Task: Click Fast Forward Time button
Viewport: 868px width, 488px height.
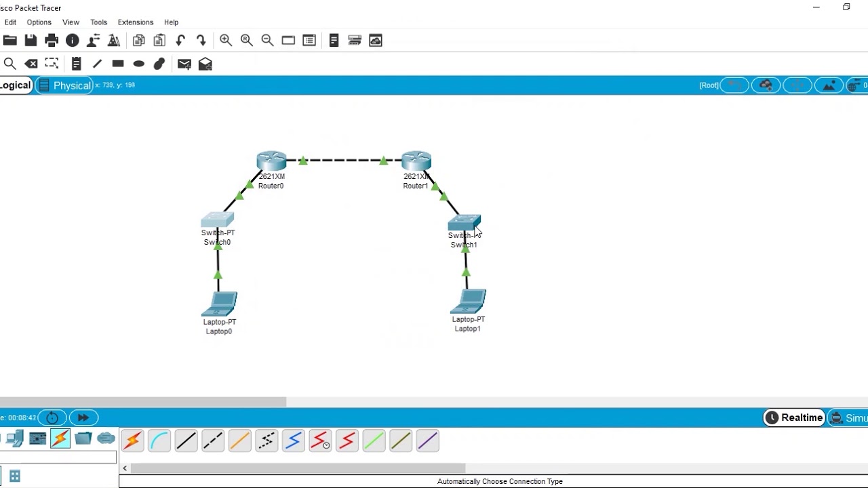Action: 83,418
